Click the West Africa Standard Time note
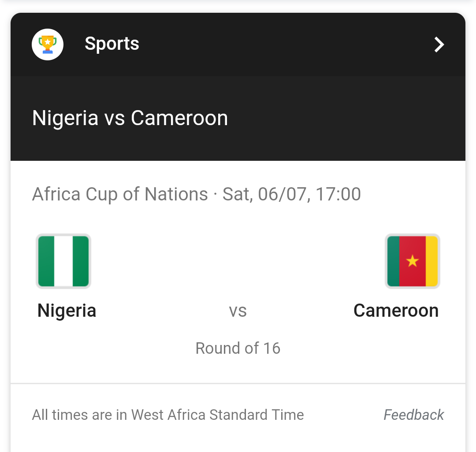Screen dimensions: 476x452 coord(168,415)
